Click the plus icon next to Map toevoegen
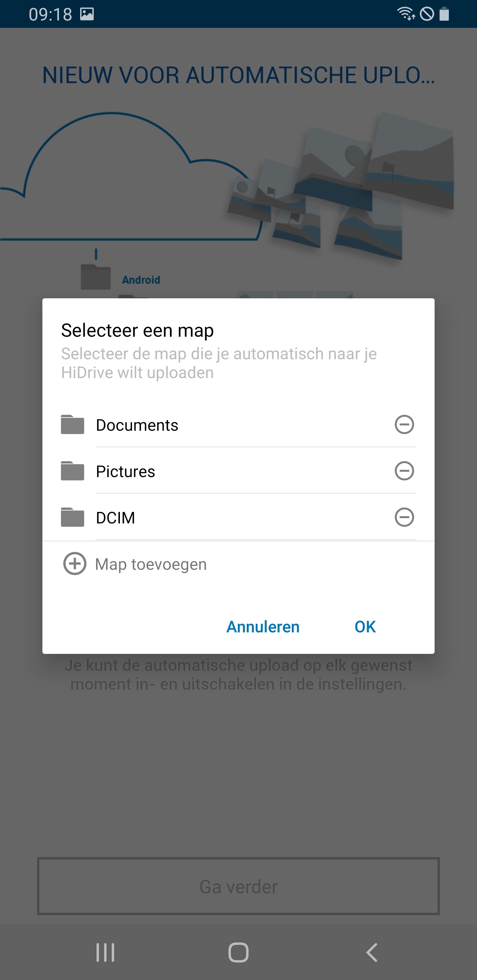This screenshot has width=477, height=980. pyautogui.click(x=75, y=564)
